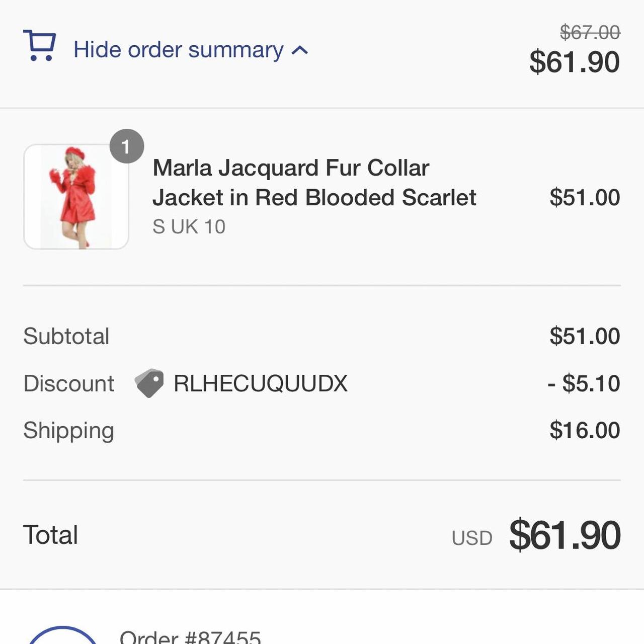Collapse summary with the chevron-up arrow
Viewport: 644px width, 644px height.
point(300,50)
